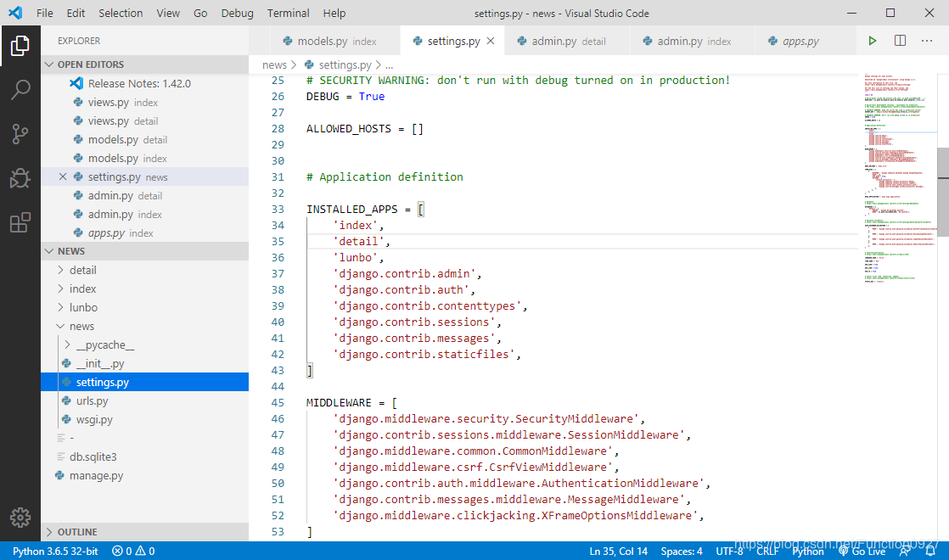Viewport: 949px width, 560px height.
Task: Open models.py detail in Open Editors
Action: 145,139
